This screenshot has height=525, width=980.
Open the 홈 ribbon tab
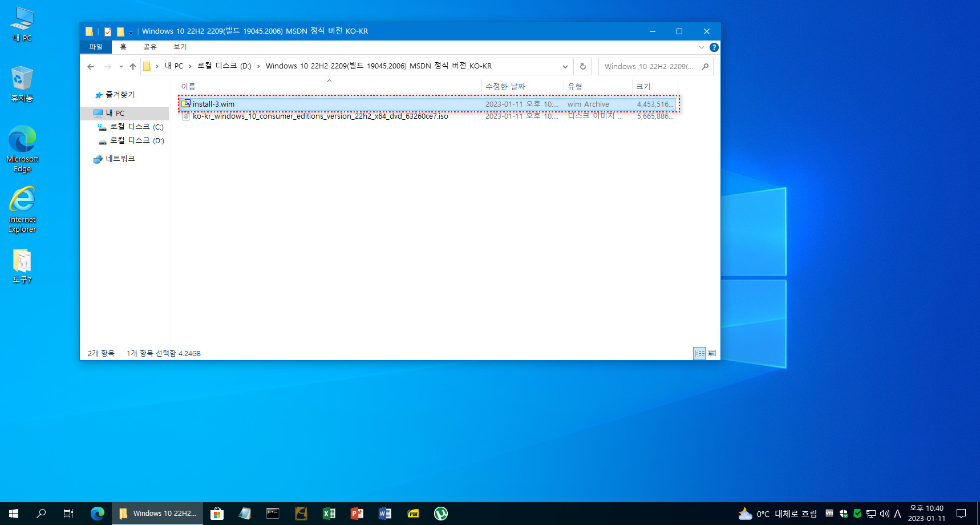pos(123,47)
